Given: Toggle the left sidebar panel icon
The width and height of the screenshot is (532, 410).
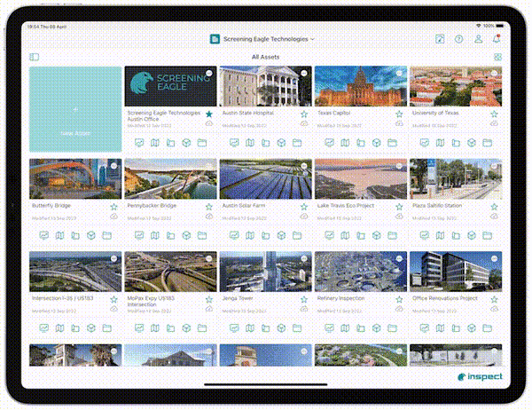Looking at the screenshot, I should click(35, 57).
